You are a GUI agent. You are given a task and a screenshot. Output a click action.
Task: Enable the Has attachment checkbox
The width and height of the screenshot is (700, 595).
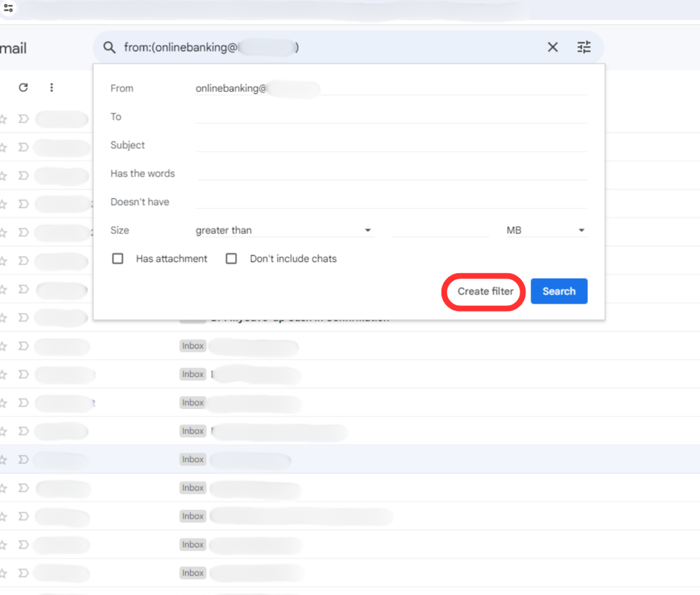[x=117, y=258]
